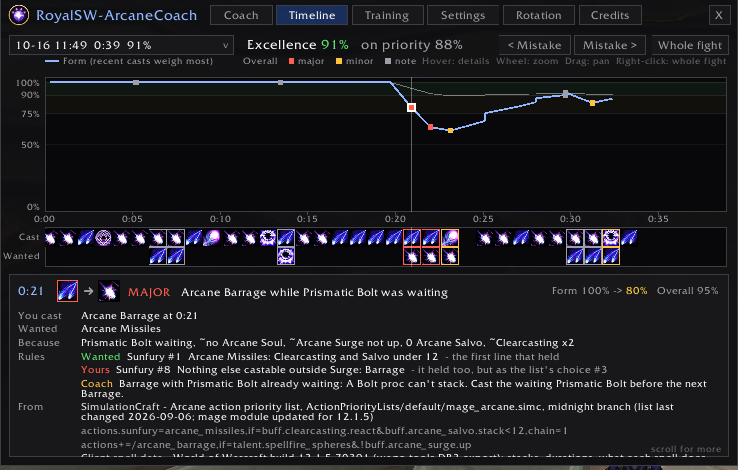Click the purple rune circle icon in the Cast row
This screenshot has width=738, height=470.
tap(104, 238)
